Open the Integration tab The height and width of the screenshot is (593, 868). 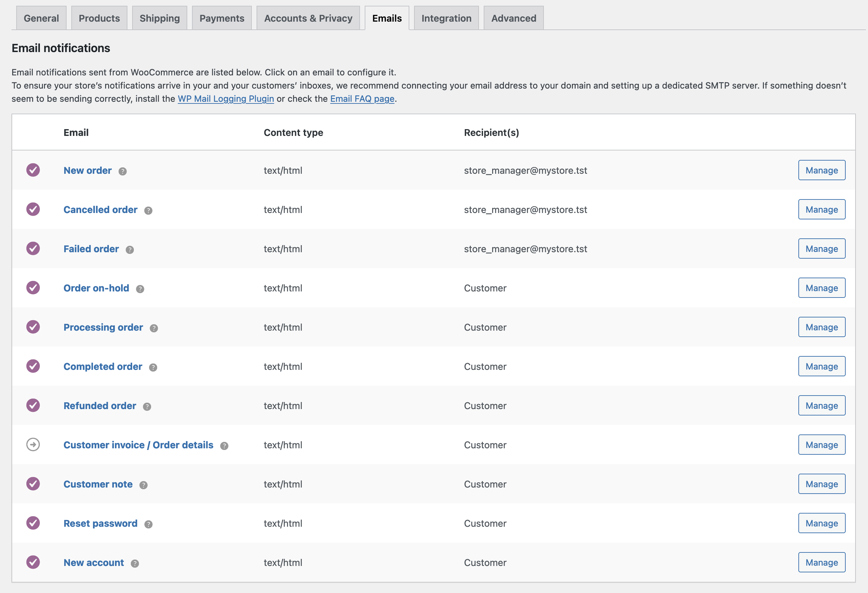446,18
